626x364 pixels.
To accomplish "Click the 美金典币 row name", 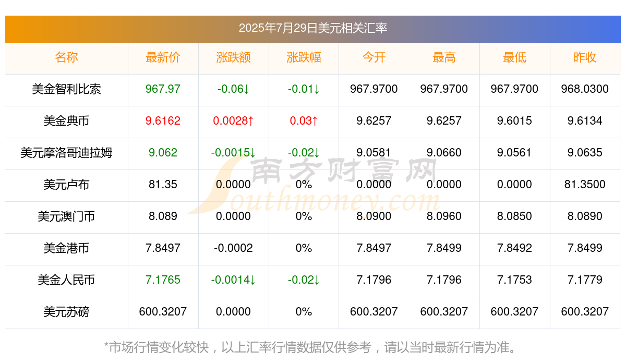I will pyautogui.click(x=66, y=121).
